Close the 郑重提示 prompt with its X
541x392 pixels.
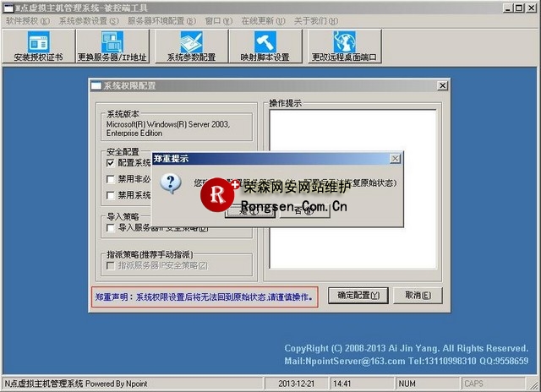click(392, 158)
